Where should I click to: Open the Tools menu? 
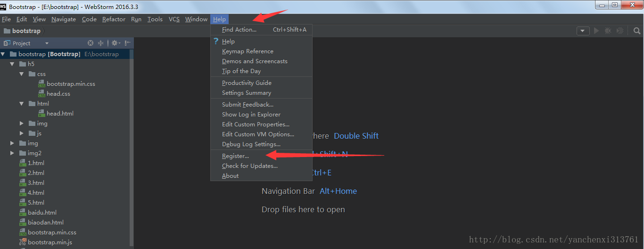click(155, 19)
